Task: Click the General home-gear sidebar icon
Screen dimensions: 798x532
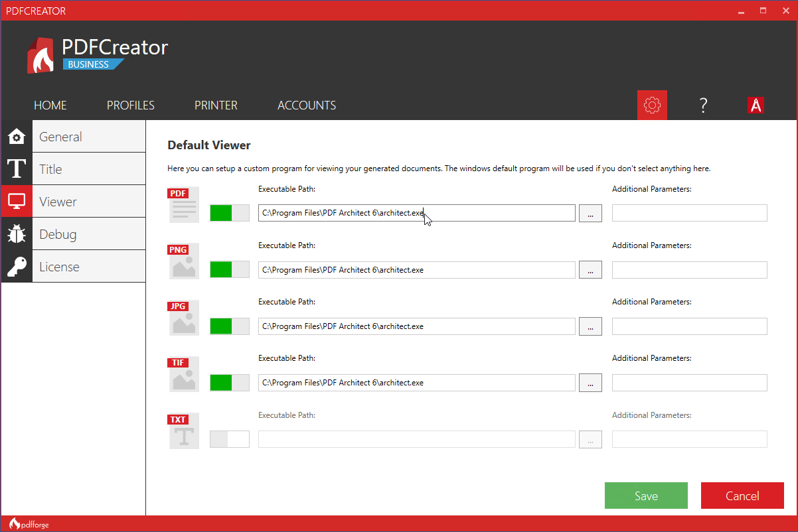Action: (x=17, y=137)
